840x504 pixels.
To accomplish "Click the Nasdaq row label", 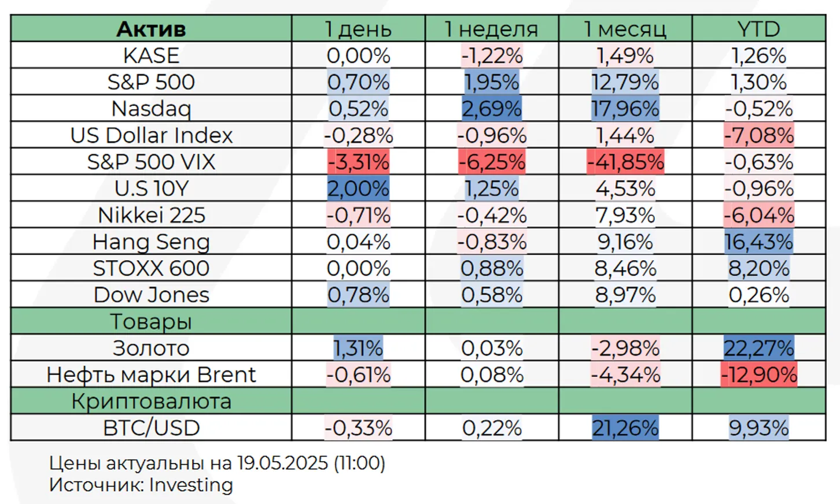I will tap(151, 109).
